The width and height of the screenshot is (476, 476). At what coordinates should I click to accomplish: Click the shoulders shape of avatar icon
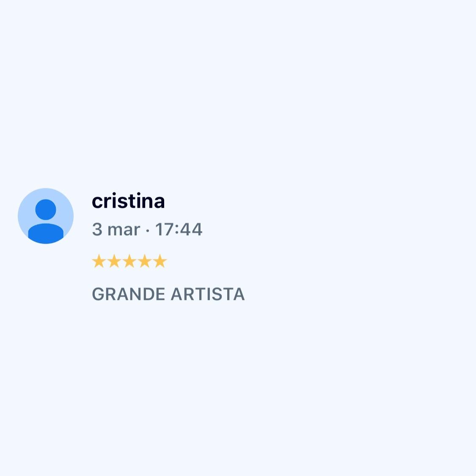(x=46, y=234)
